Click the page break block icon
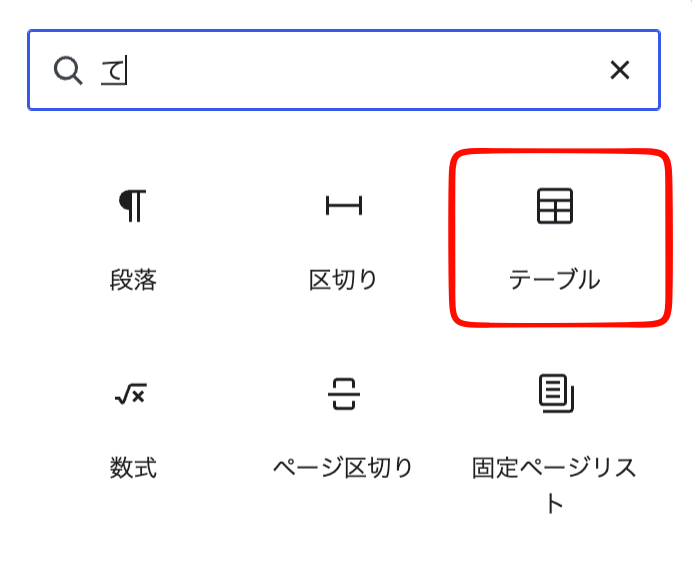Screen dimensions: 692x578 click(x=344, y=394)
